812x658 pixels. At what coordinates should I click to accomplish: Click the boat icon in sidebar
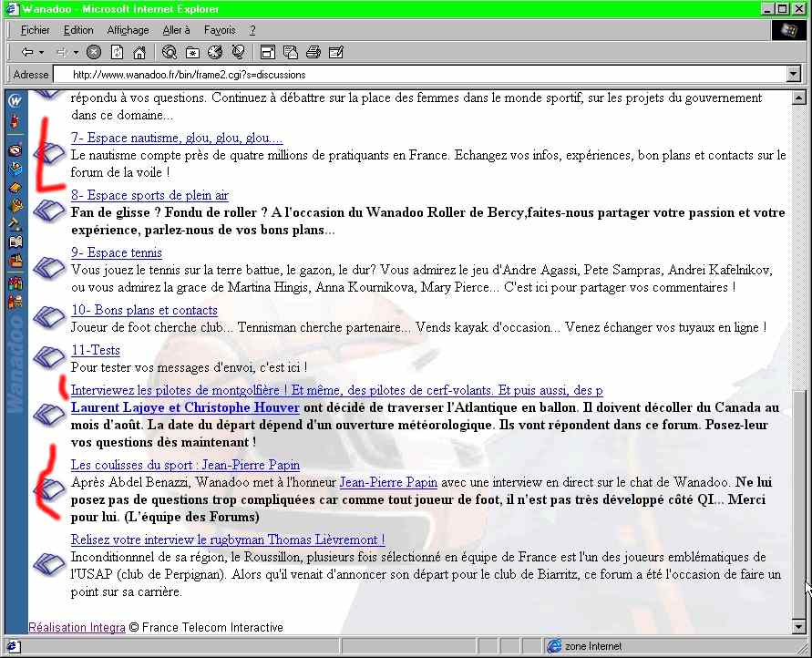tap(15, 260)
